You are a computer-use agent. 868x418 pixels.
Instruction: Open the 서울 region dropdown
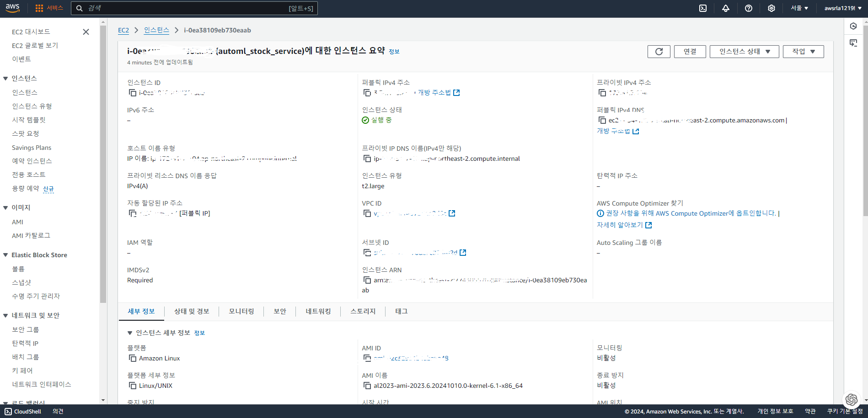[x=799, y=8]
